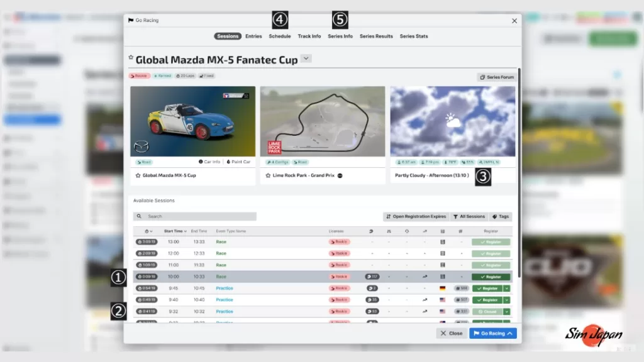The height and width of the screenshot is (362, 644).
Task: Toggle Open Registration Expires sorting
Action: [416, 216]
